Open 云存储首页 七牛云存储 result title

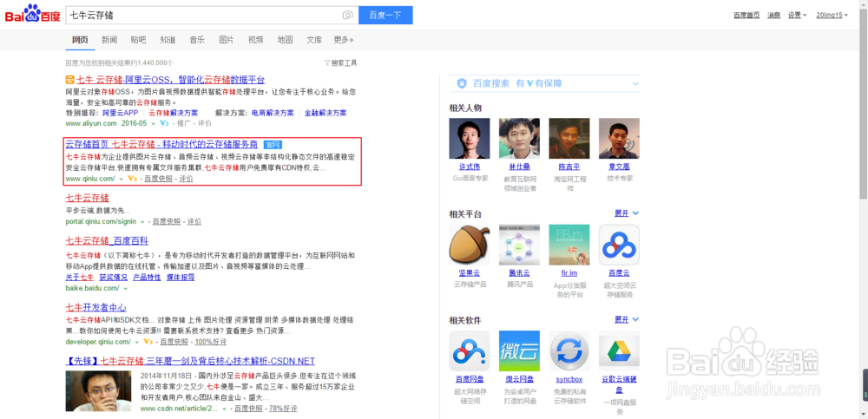161,145
